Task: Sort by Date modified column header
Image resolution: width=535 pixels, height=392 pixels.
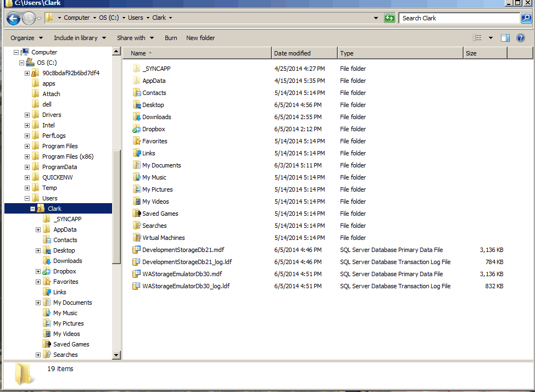Action: 304,53
